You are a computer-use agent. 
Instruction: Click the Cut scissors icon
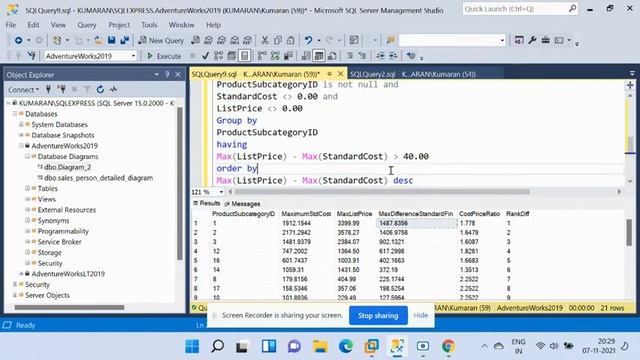265,40
